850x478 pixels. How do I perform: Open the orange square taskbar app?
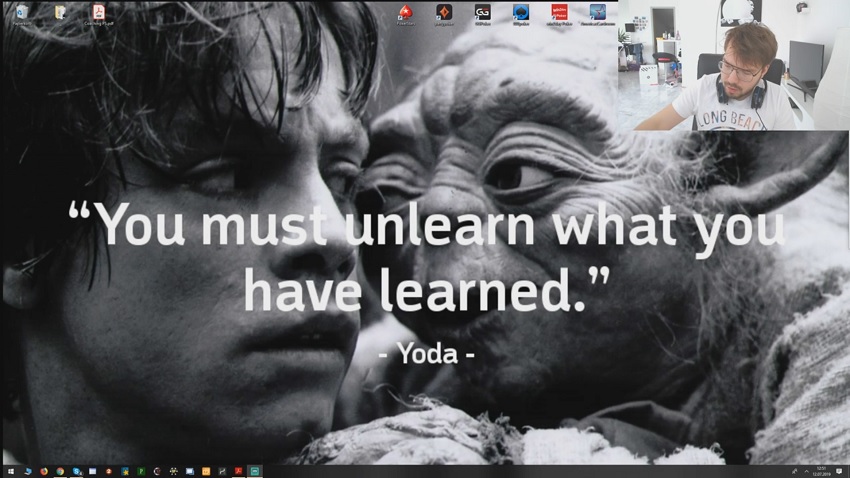206,471
